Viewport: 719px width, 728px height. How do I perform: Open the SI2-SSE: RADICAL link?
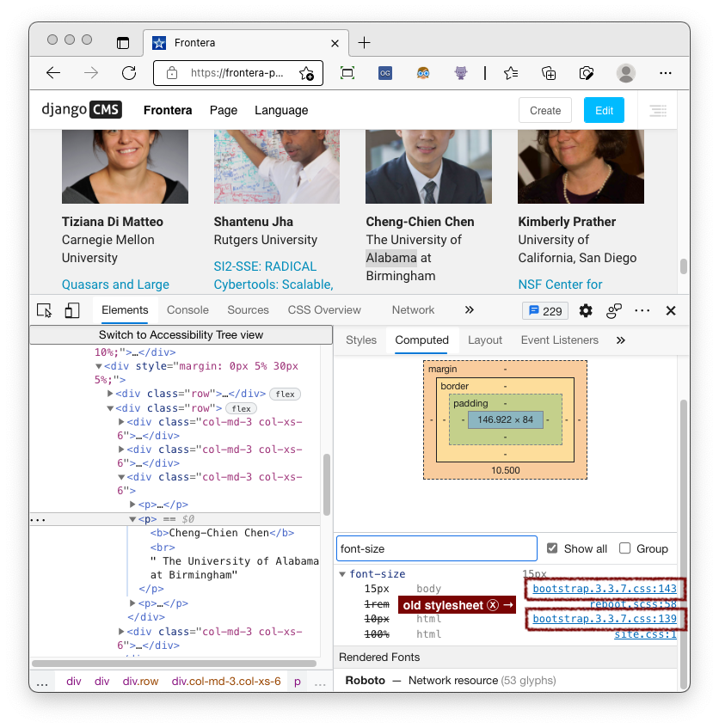265,266
